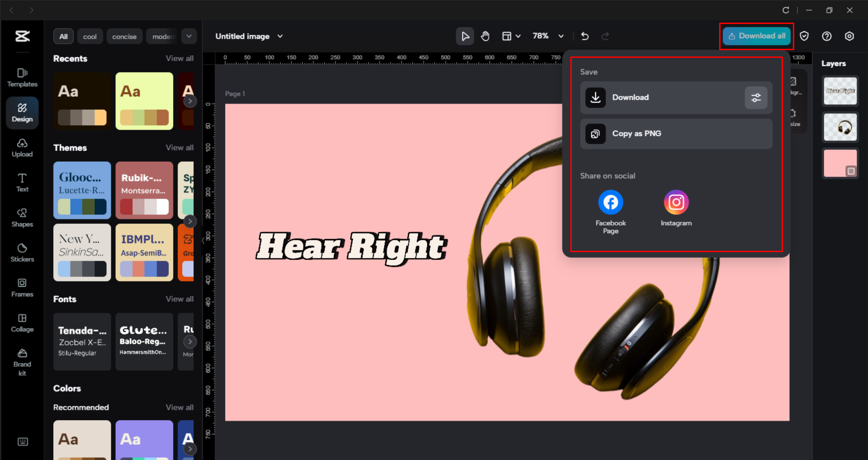Toggle the "concise" style filter chip
The image size is (868, 460).
[x=124, y=36]
